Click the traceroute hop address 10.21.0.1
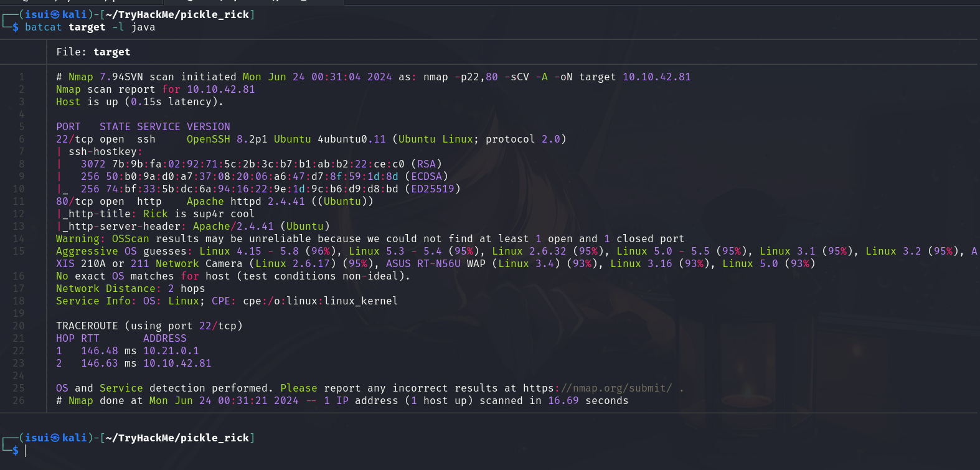This screenshot has width=980, height=470. click(171, 350)
